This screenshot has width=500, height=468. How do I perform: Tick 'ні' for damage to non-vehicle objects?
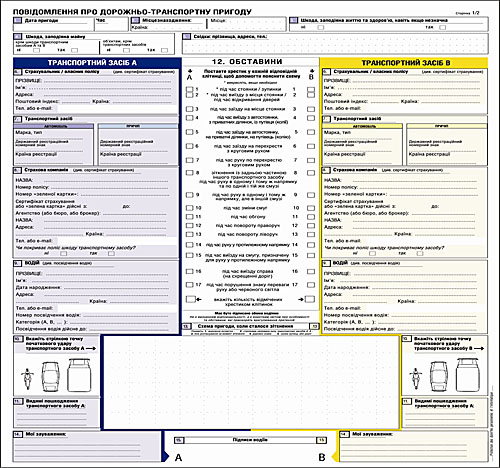(x=126, y=50)
